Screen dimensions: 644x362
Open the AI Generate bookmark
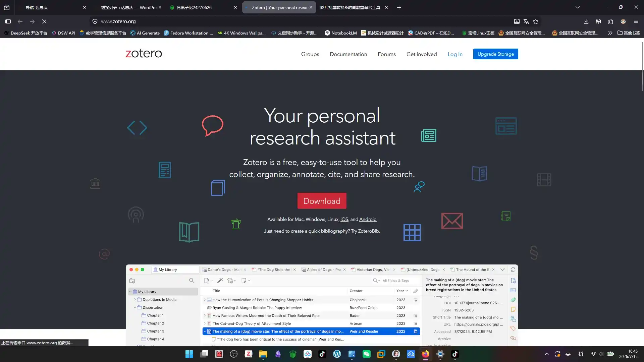(145, 33)
